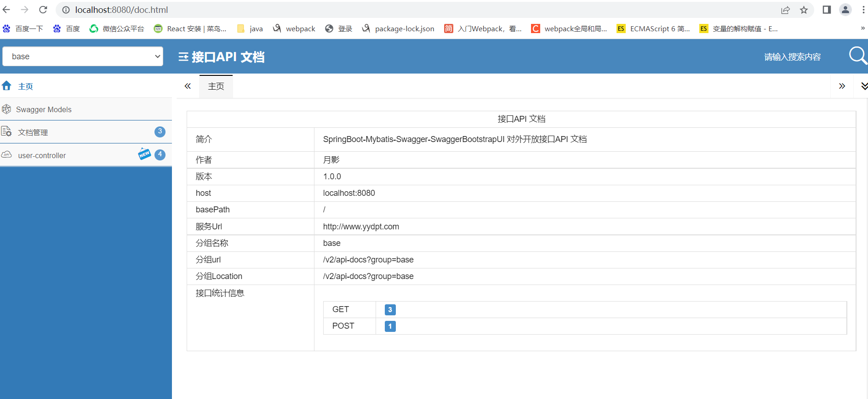Click the 分组Location value /v2/api-docs?group=base
Viewport: 868px width, 399px height.
click(x=368, y=276)
